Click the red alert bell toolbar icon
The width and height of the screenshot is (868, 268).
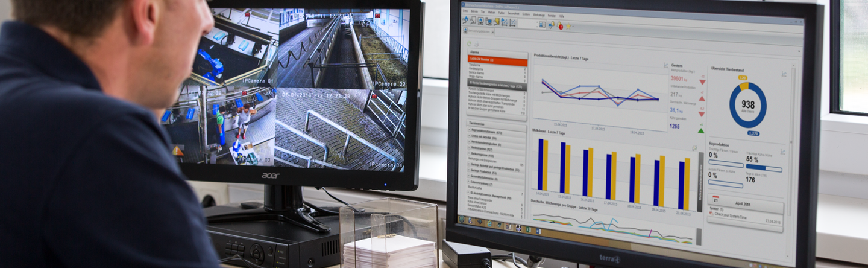(559, 25)
